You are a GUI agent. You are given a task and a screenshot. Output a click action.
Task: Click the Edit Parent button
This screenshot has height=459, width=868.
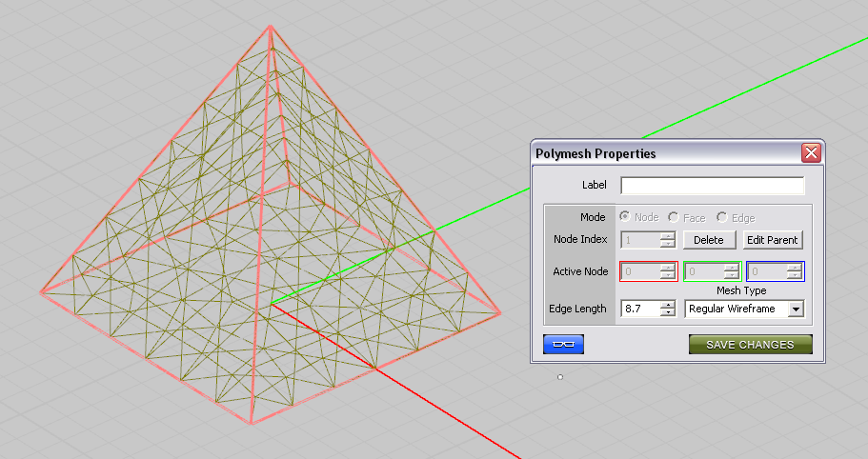772,240
